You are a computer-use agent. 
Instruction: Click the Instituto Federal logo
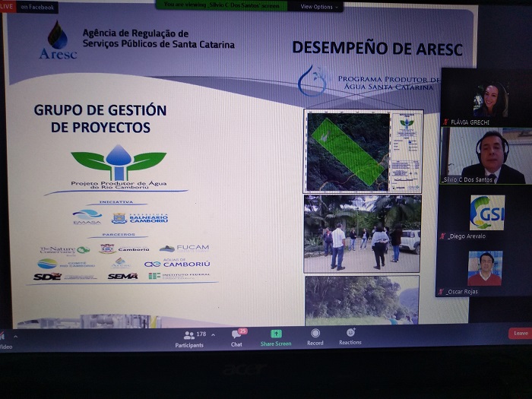[x=180, y=276]
